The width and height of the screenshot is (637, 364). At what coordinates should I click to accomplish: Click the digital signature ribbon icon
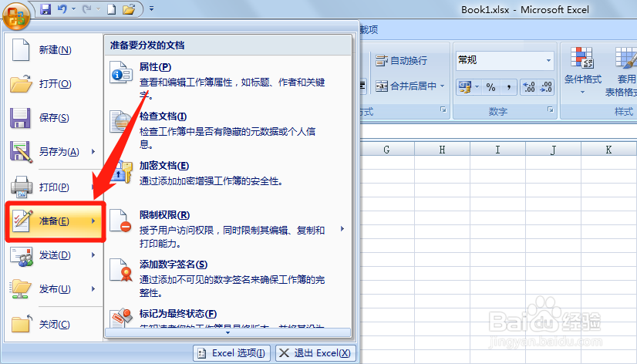click(121, 270)
